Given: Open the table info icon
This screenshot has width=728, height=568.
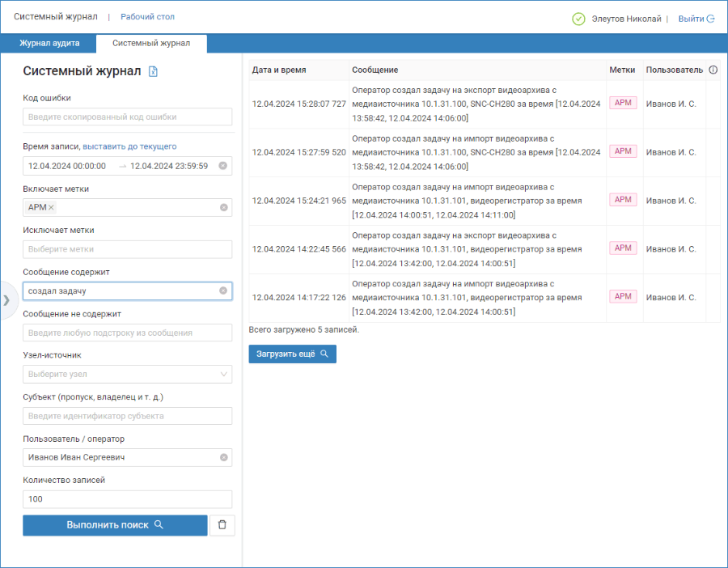Looking at the screenshot, I should (713, 70).
